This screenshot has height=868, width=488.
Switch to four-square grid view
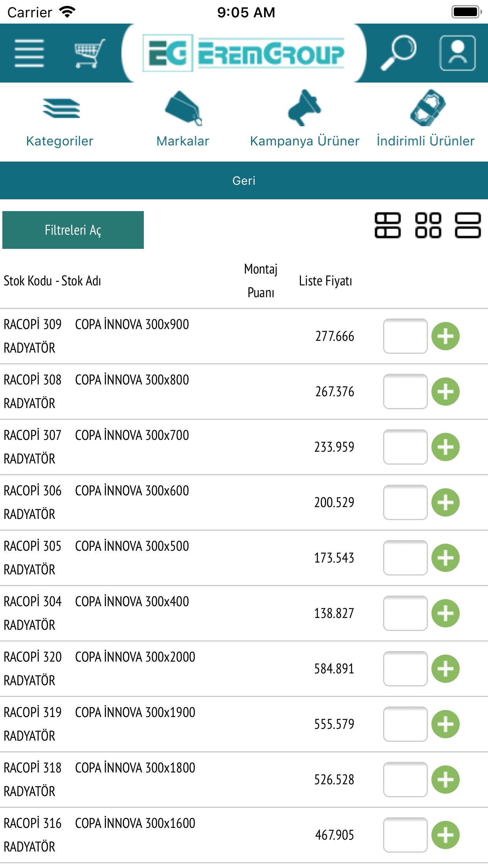[428, 226]
